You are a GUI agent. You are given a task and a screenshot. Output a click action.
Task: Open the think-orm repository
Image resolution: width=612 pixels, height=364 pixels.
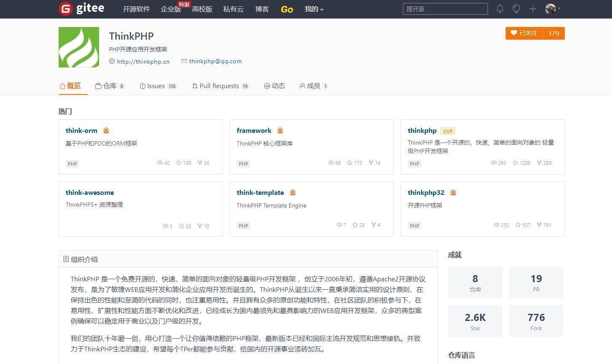pos(81,131)
